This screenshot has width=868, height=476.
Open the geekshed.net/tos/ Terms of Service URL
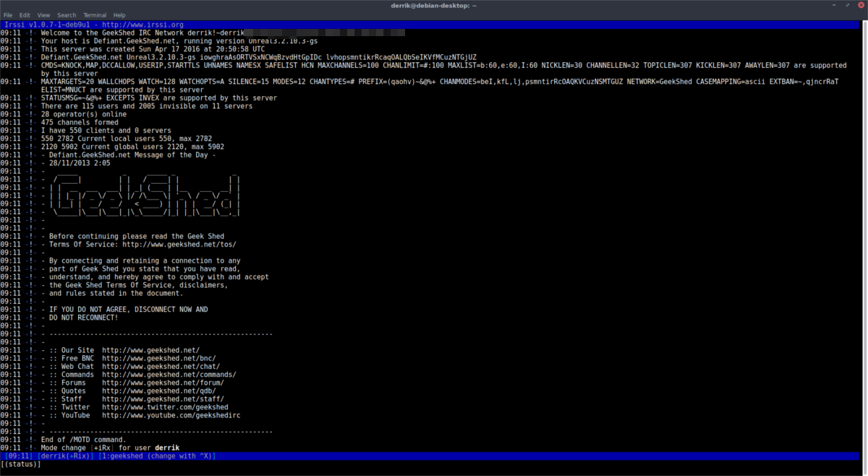click(180, 245)
